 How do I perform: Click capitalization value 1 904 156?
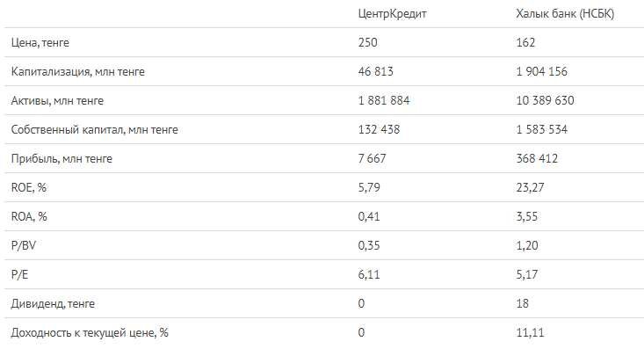(542, 71)
